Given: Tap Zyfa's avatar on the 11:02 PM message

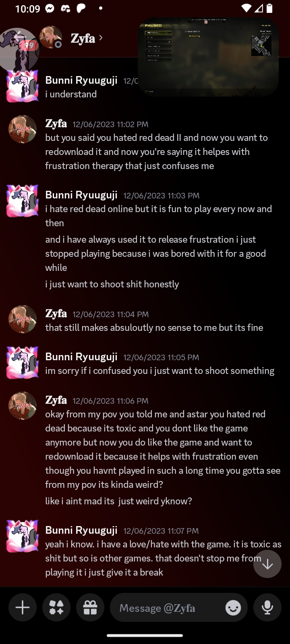Looking at the screenshot, I should (23, 129).
